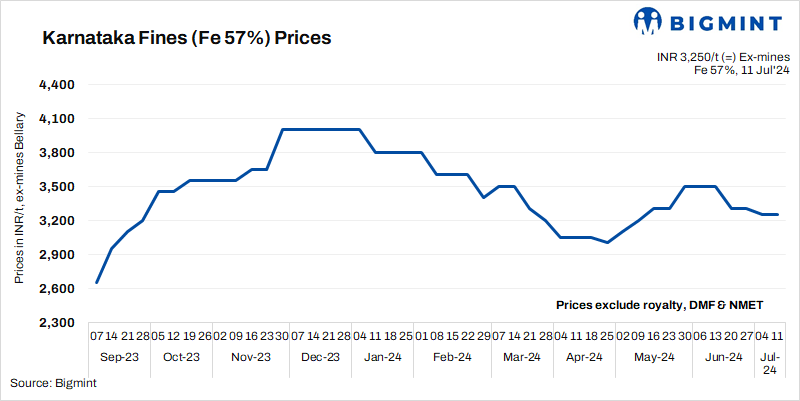This screenshot has height=401, width=800.
Task: Select the Sep-23 month label
Action: point(118,357)
